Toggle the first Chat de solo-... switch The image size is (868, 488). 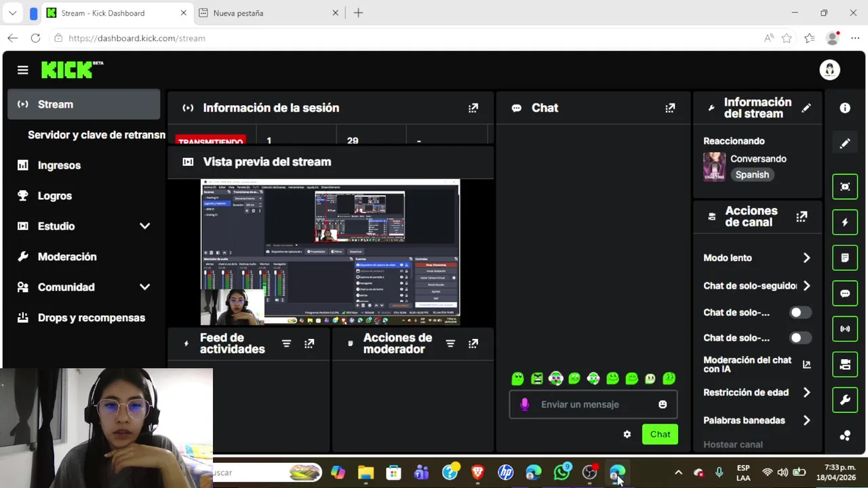coord(800,312)
